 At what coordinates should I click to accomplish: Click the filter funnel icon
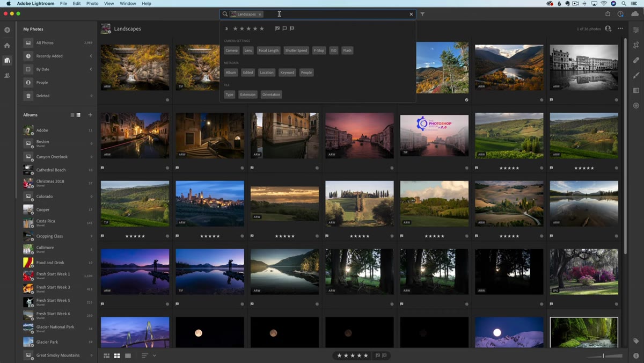(x=422, y=14)
